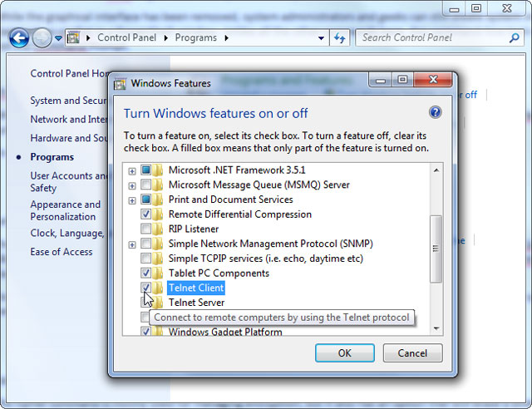Click the Forward arrow in Control Panel
Image resolution: width=532 pixels, height=409 pixels.
pyautogui.click(x=42, y=37)
